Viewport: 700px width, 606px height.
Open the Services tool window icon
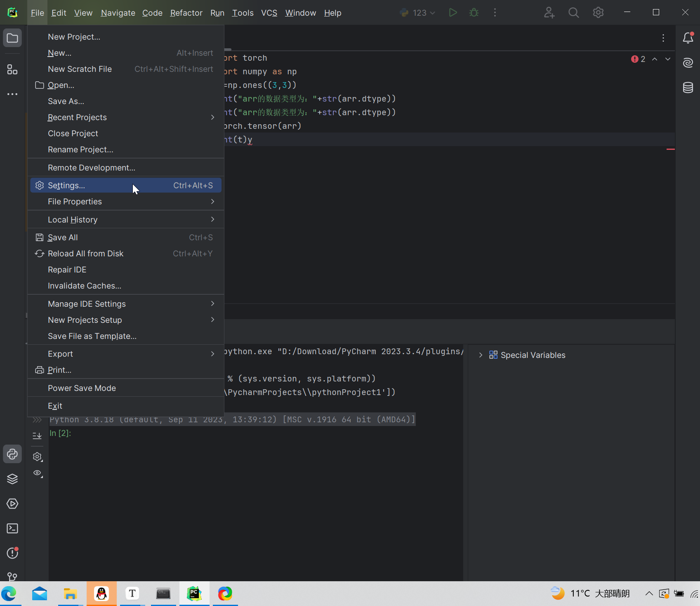point(12,504)
